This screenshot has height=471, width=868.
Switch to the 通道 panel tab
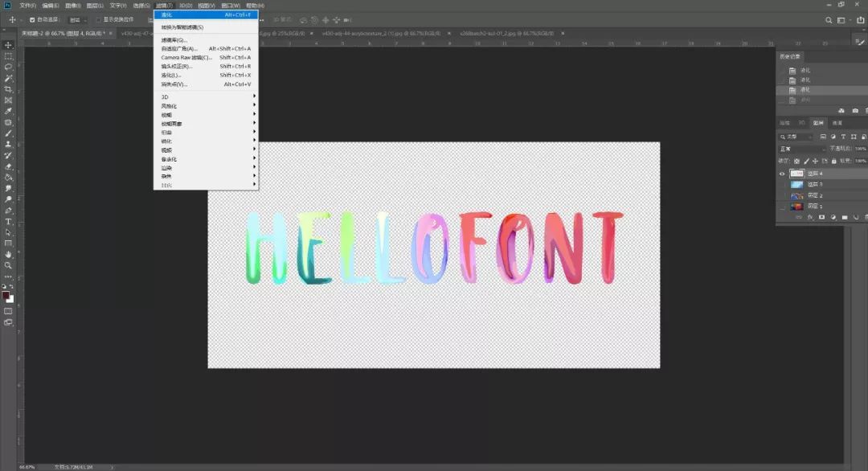tap(837, 123)
